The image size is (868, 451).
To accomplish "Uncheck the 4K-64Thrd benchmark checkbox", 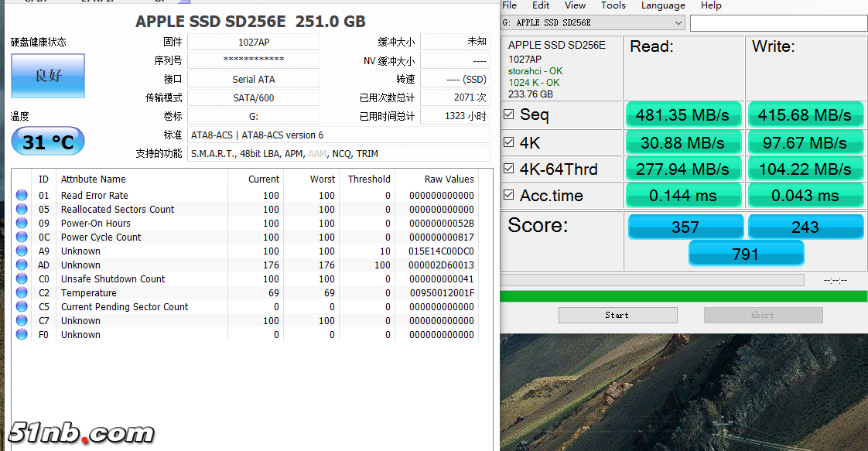I will point(509,168).
